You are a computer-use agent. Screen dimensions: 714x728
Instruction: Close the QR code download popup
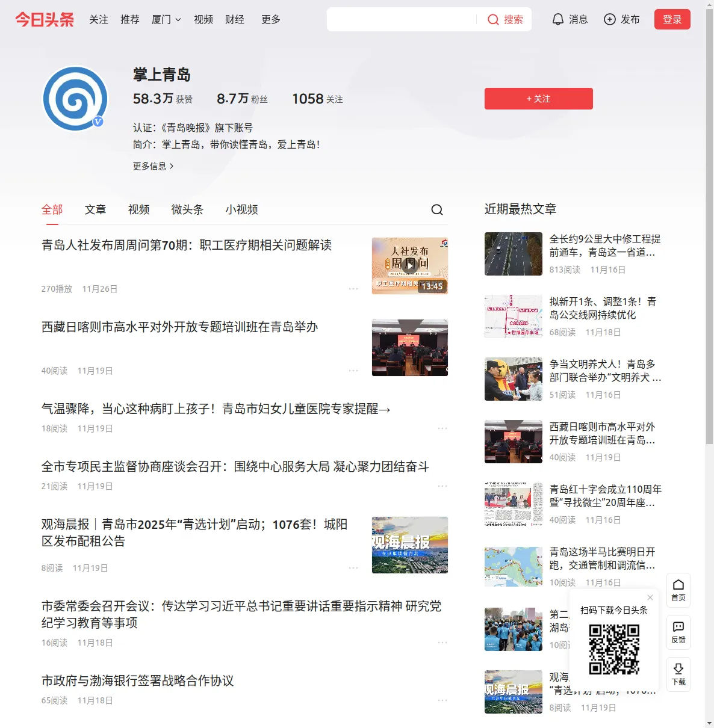pyautogui.click(x=650, y=597)
